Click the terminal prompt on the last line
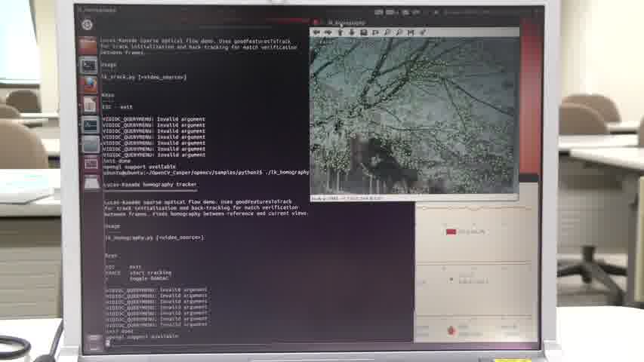Viewport: 644px width, 362px height. 109,342
